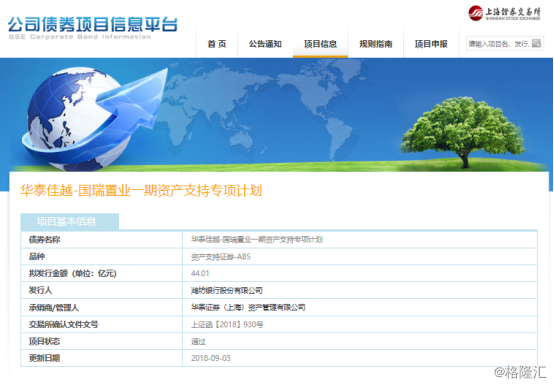Click the search magnifier icon
The height and width of the screenshot is (386, 554).
click(x=536, y=43)
